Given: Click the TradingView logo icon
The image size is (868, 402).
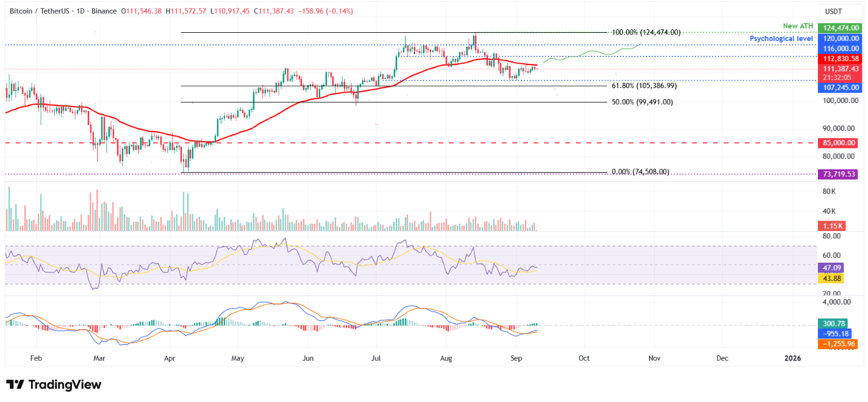Looking at the screenshot, I should coord(14,385).
